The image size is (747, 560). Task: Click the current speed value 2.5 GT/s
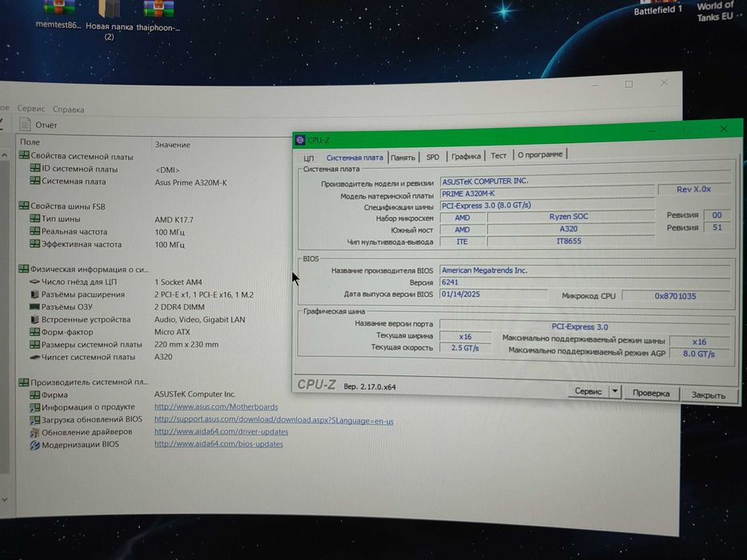[x=465, y=348]
